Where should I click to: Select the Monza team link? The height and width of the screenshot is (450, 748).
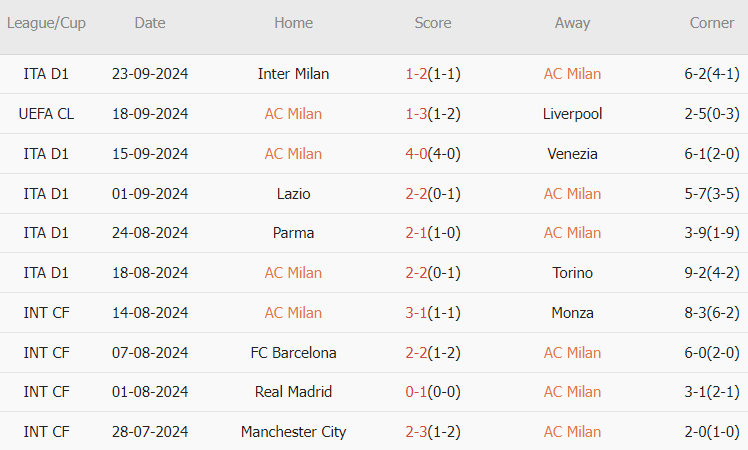click(572, 313)
